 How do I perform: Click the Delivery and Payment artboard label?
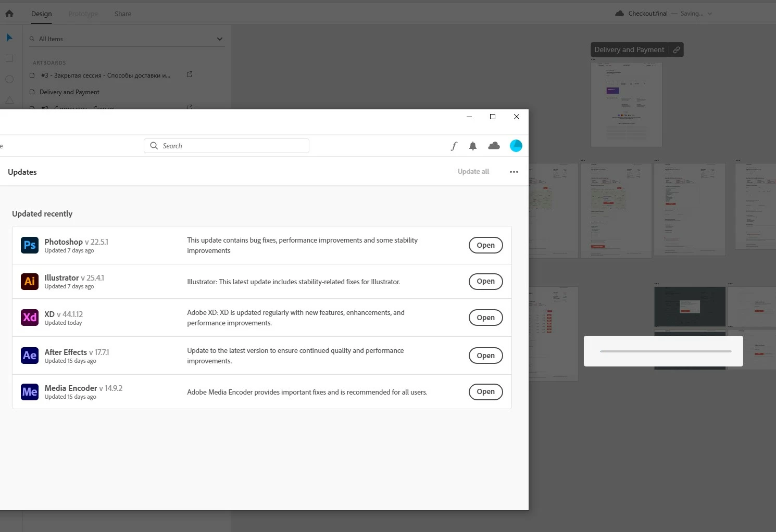(629, 50)
